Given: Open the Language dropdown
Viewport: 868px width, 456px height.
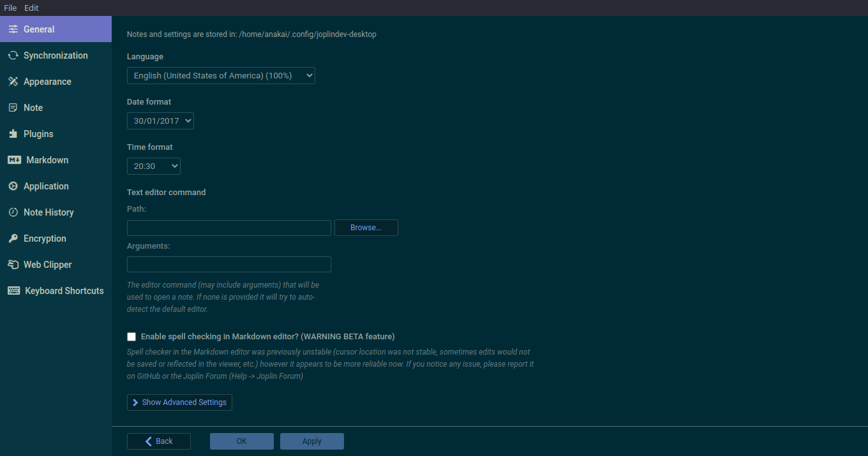Looking at the screenshot, I should 221,75.
